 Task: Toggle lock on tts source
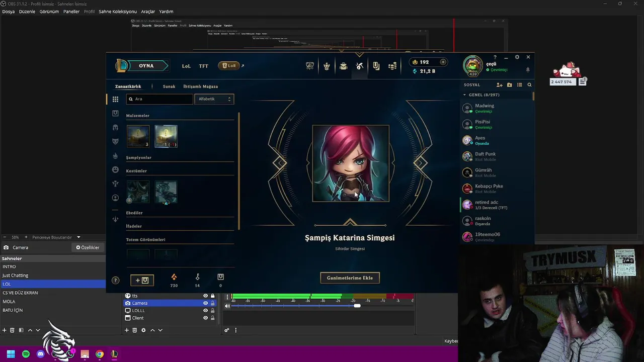click(x=212, y=296)
